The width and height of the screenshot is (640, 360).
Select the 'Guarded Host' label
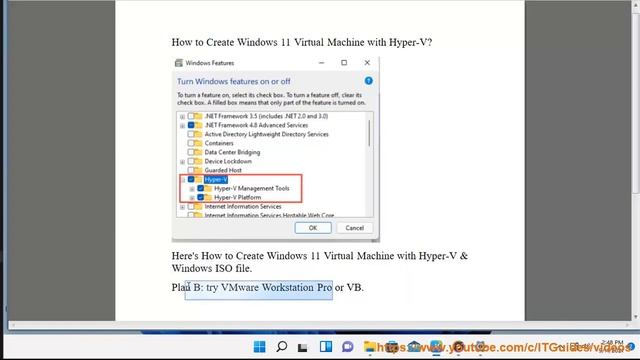click(223, 170)
